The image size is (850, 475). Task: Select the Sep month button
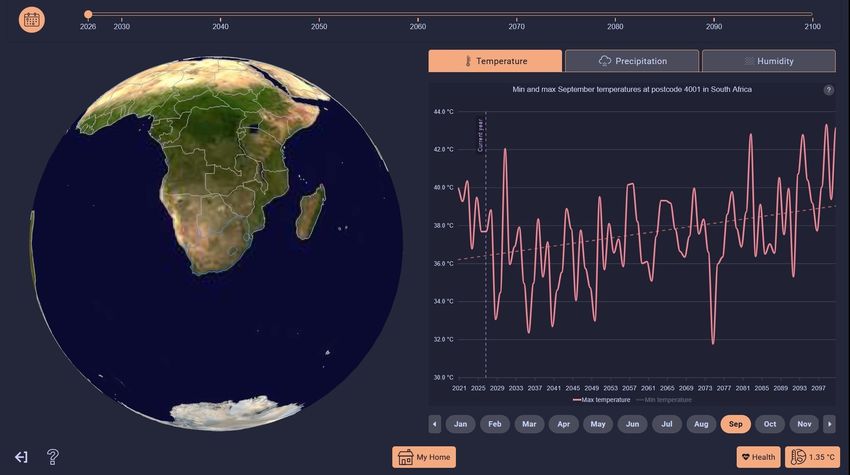click(736, 424)
